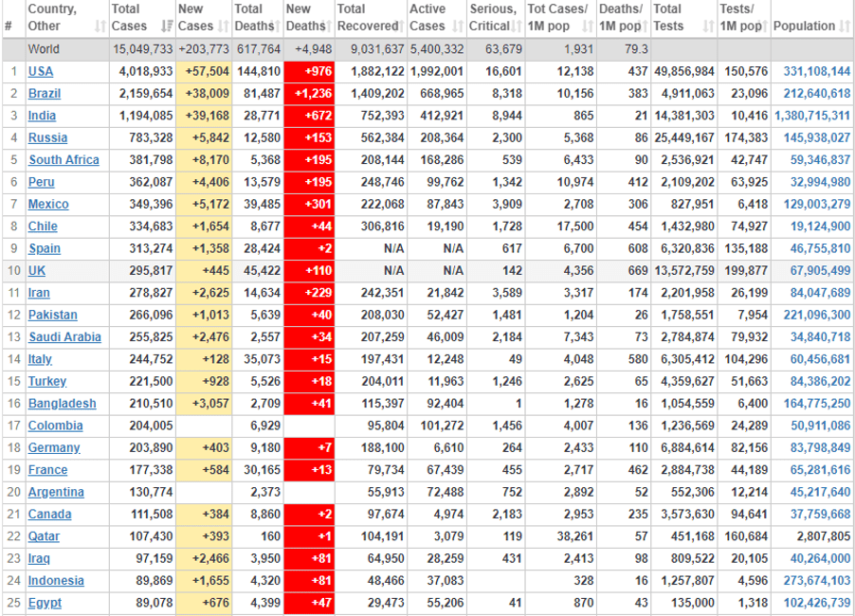This screenshot has height=616, width=855.
Task: Select Brazil new deaths cell +1,236
Action: tap(309, 94)
